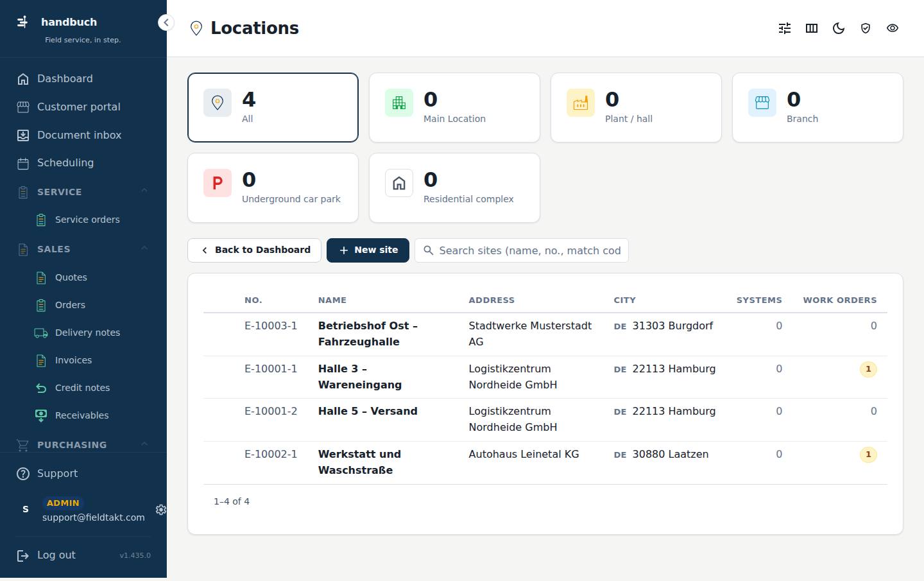Focus the Search sites input field
Screen dimensions: 924x581
(522, 250)
